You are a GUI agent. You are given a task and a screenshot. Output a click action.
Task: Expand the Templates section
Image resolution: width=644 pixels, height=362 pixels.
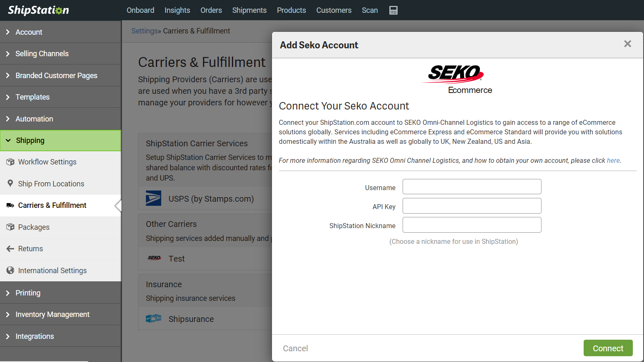pos(61,97)
